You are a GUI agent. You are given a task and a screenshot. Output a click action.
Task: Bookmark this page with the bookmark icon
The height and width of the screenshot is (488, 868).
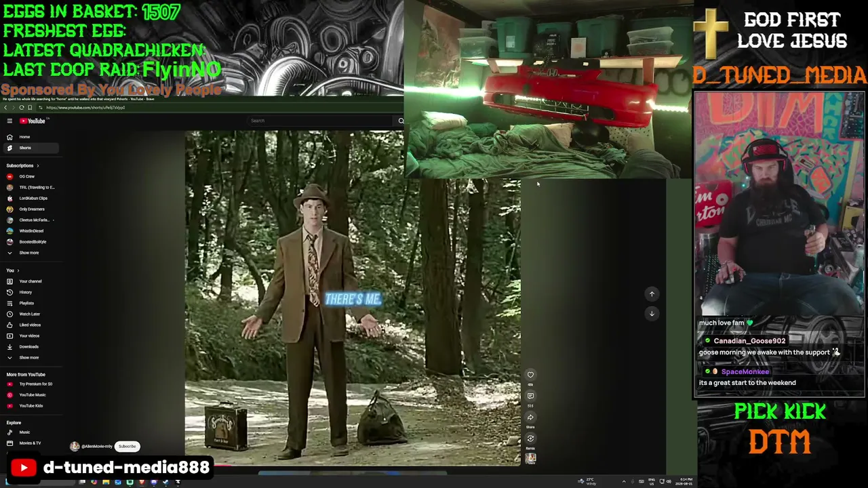click(x=29, y=108)
